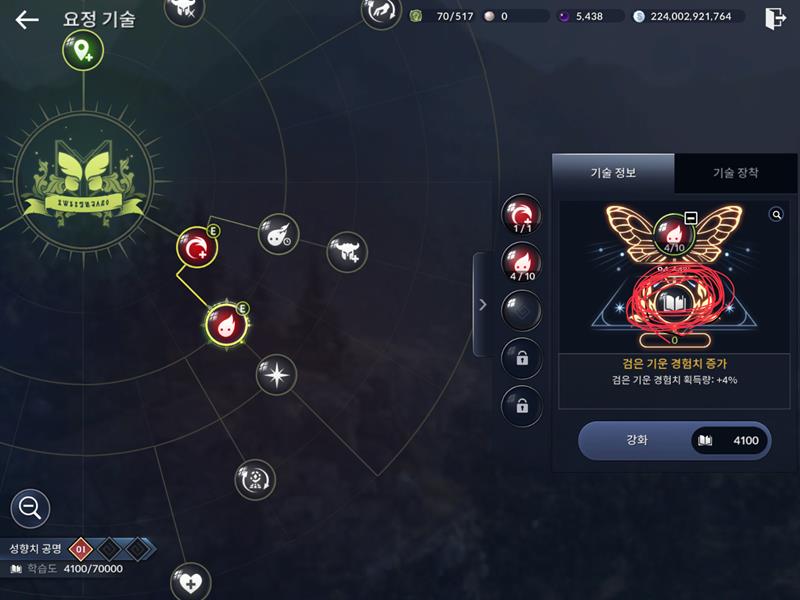Select the heart plus skill node
Screen dimensions: 800x600
point(190,582)
